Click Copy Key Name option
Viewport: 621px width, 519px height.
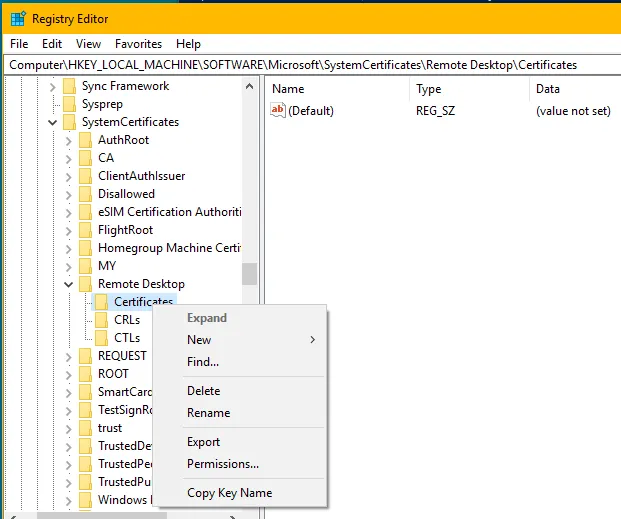point(229,492)
